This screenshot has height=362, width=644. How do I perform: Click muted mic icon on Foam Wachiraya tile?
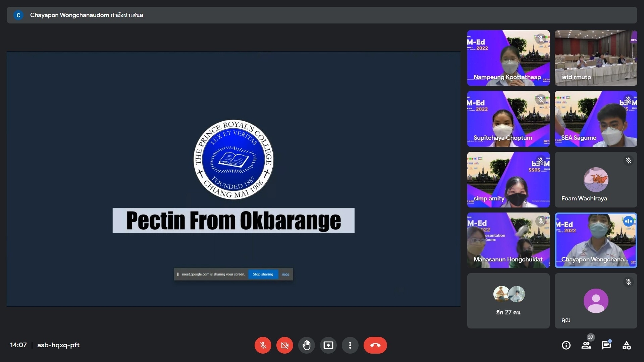[x=629, y=161]
